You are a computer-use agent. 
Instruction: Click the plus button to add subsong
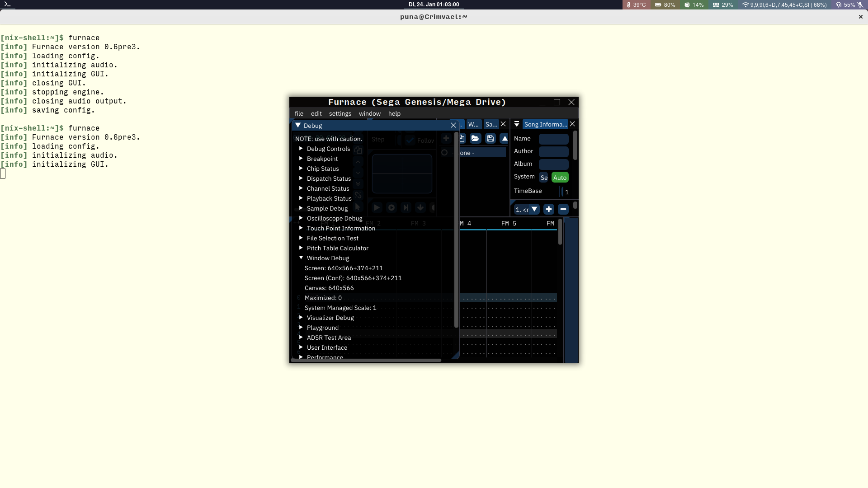pos(548,209)
